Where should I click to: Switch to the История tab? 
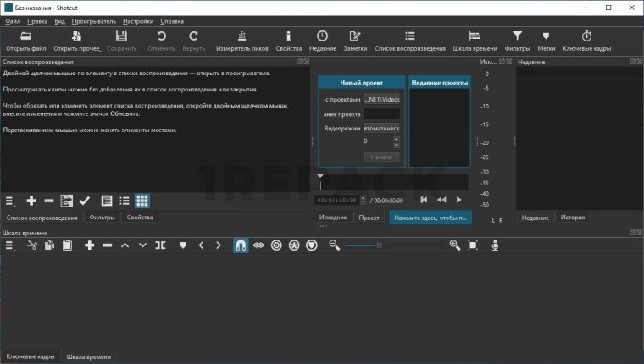point(573,218)
